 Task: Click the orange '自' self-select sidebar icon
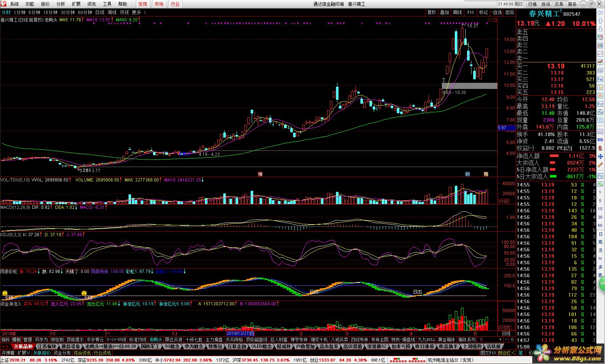coord(600,95)
